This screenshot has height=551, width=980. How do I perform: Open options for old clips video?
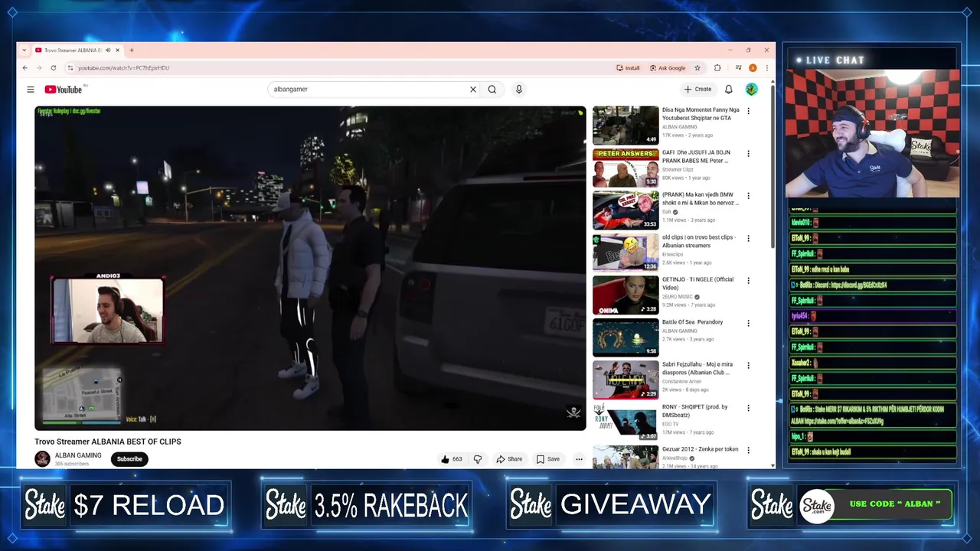pyautogui.click(x=748, y=238)
